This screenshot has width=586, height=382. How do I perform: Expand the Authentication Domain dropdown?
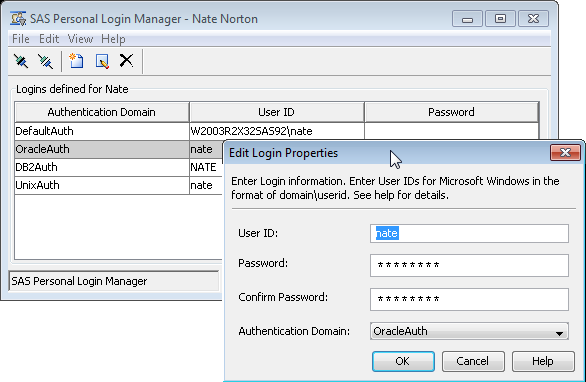(559, 333)
